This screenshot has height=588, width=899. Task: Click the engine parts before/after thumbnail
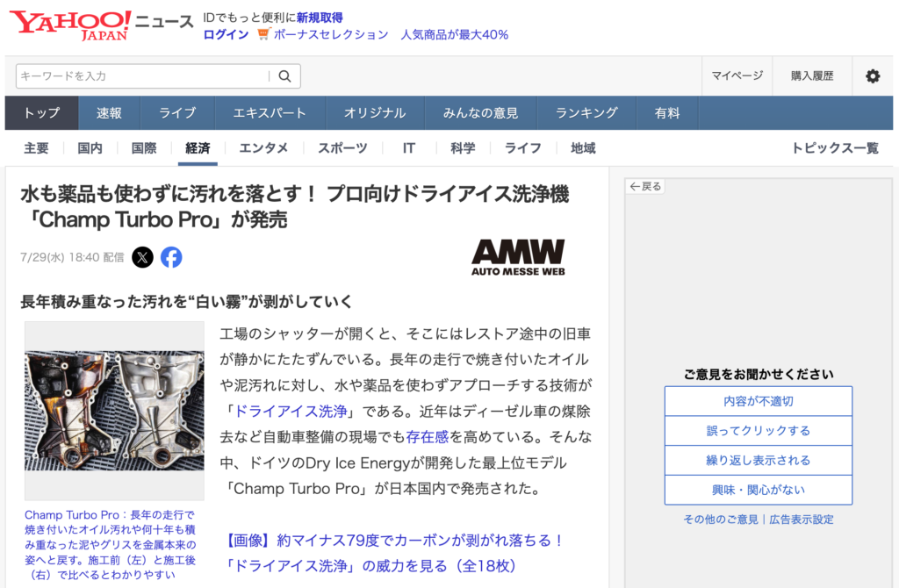(x=114, y=411)
